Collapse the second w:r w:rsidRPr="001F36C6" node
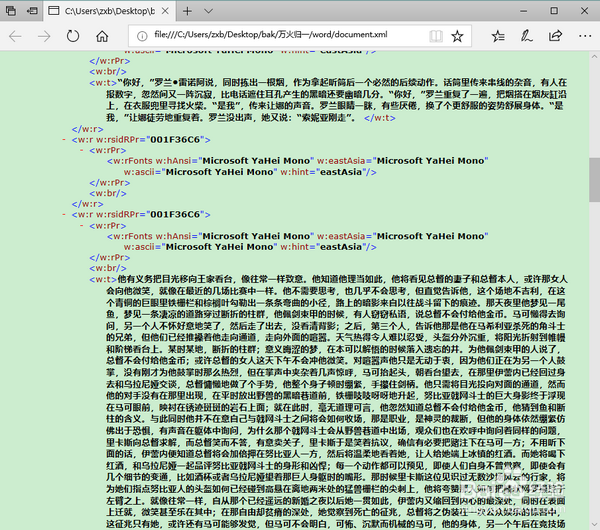 [64, 215]
